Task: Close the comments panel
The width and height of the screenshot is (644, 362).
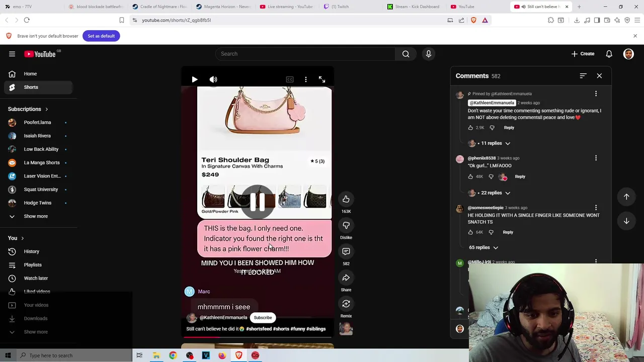Action: point(599,76)
